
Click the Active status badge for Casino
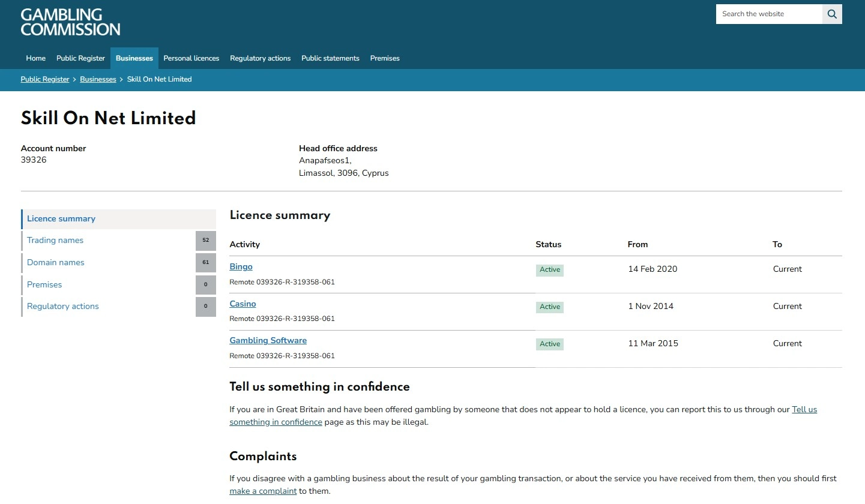pyautogui.click(x=550, y=307)
